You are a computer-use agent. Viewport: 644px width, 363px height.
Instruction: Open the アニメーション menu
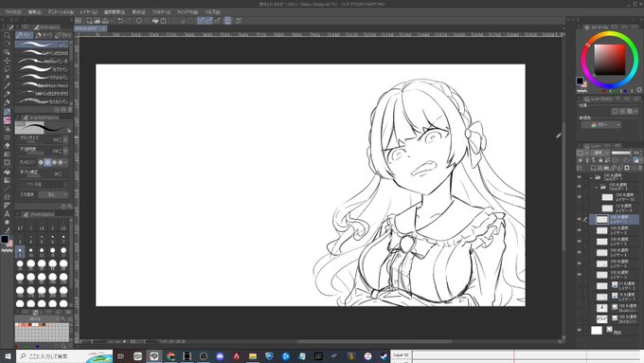tap(61, 12)
